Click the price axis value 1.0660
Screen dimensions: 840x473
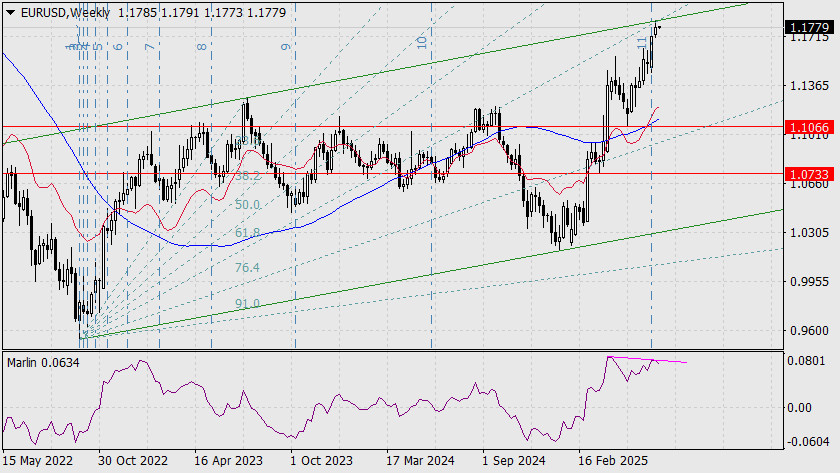pyautogui.click(x=809, y=184)
